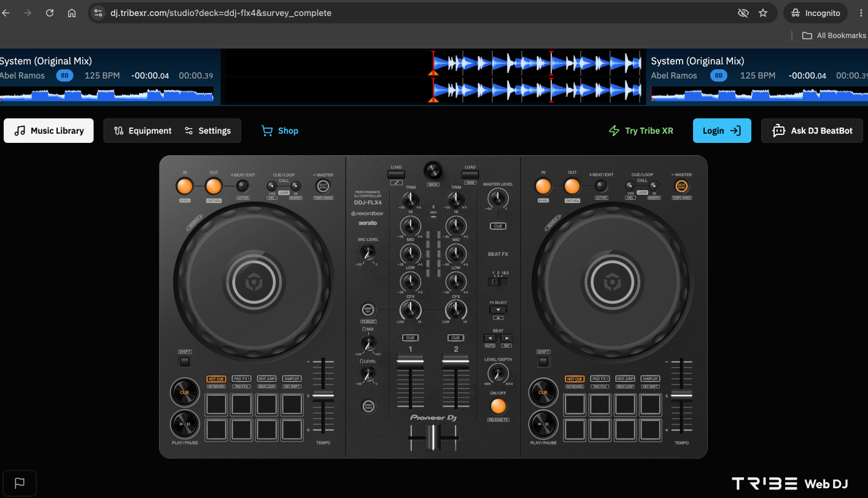Click the BEAT right arrow button
This screenshot has height=498, width=868.
(506, 338)
